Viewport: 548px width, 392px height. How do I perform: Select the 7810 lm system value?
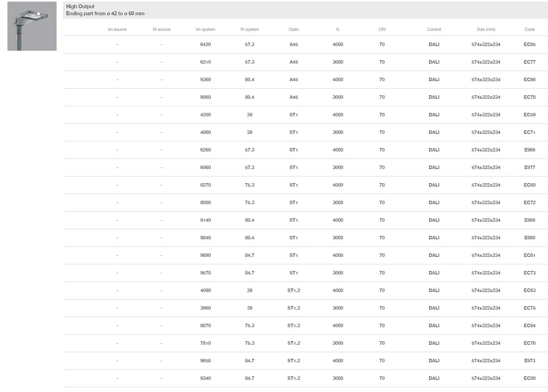(205, 343)
